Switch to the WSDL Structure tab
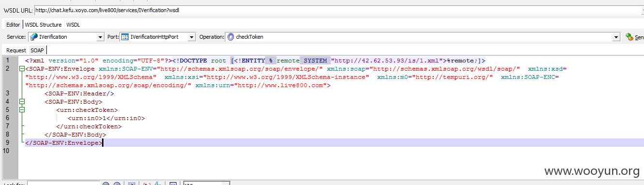 tap(44, 25)
